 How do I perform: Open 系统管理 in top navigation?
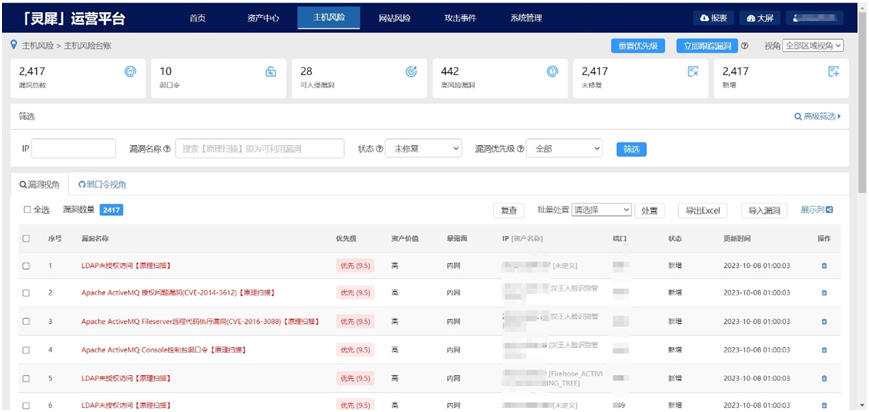point(526,18)
